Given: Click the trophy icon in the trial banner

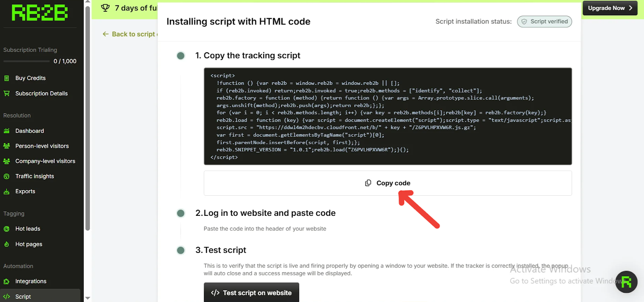Looking at the screenshot, I should 105,8.
